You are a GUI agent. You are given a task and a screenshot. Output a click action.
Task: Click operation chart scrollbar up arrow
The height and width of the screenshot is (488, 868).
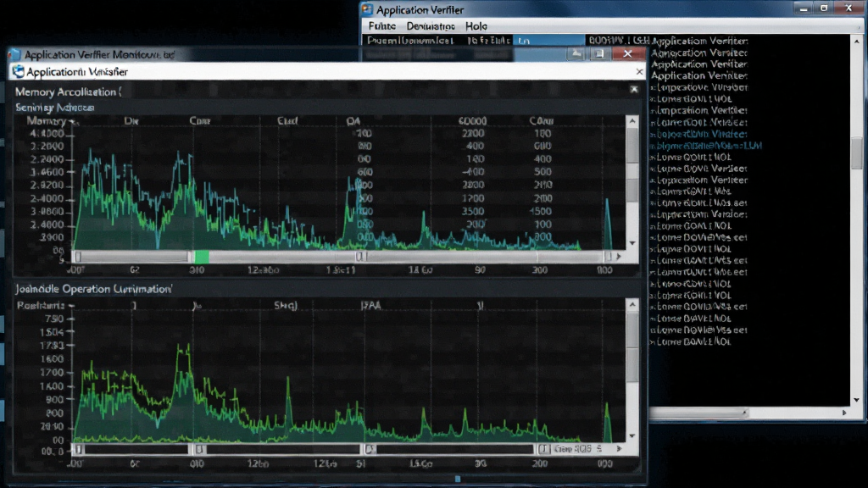click(x=632, y=304)
